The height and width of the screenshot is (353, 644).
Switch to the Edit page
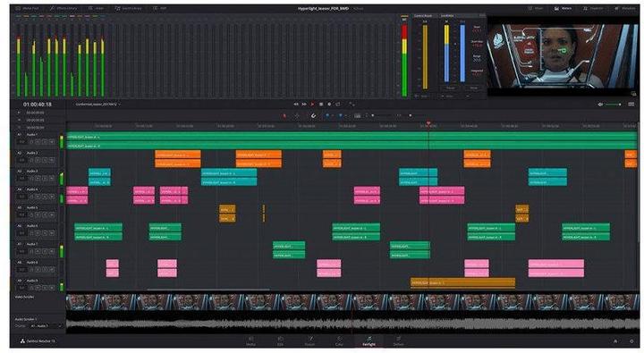coord(280,341)
